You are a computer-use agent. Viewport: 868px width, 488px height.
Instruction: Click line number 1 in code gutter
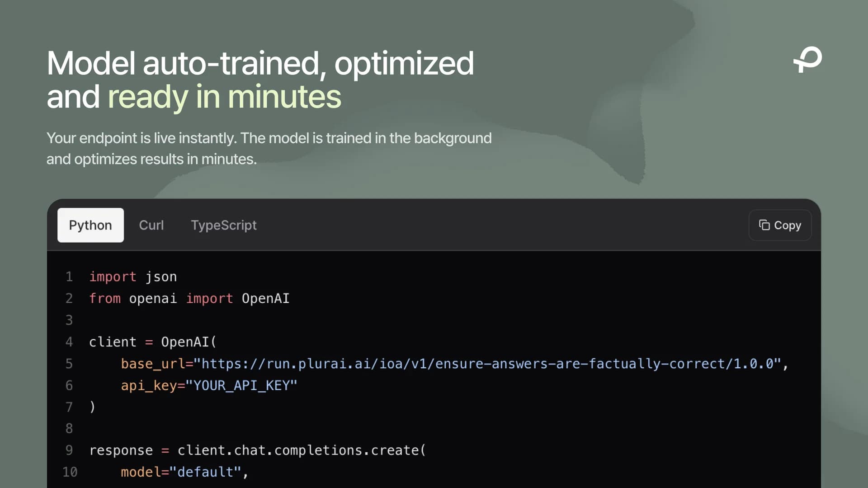69,277
